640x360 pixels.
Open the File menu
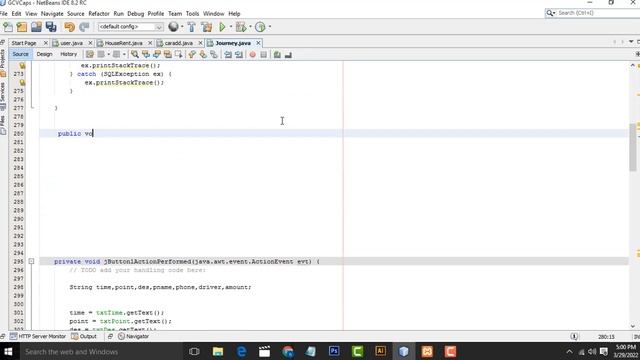click(3, 13)
